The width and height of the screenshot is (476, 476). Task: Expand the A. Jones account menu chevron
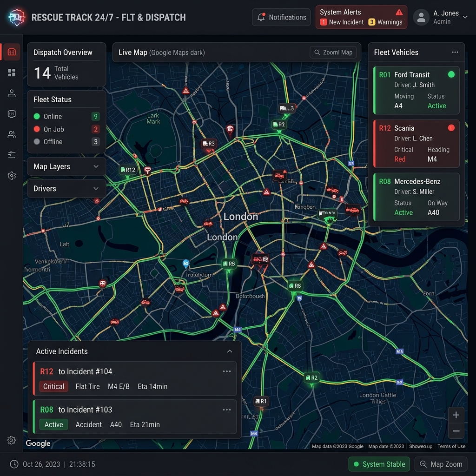[465, 17]
